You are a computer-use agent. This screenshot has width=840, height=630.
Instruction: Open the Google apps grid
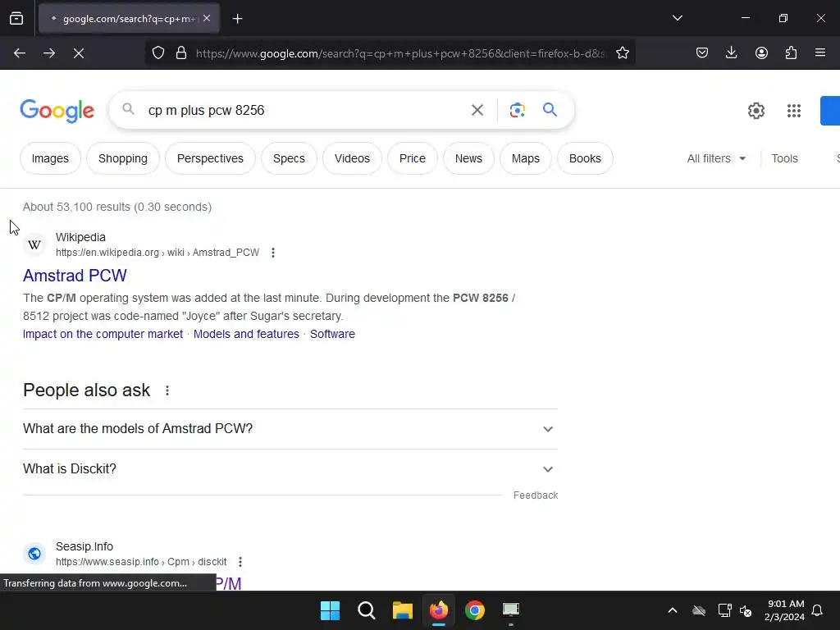coord(794,111)
